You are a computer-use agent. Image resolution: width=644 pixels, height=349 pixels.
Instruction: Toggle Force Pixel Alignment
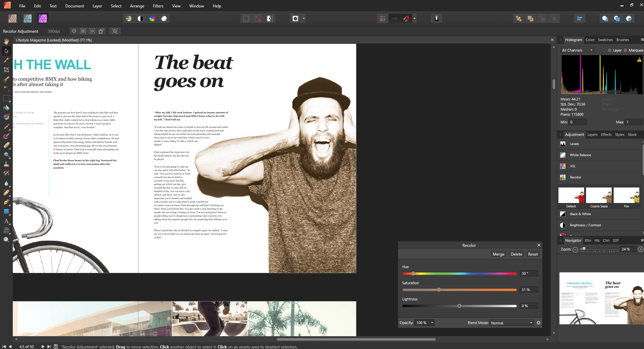click(x=383, y=19)
